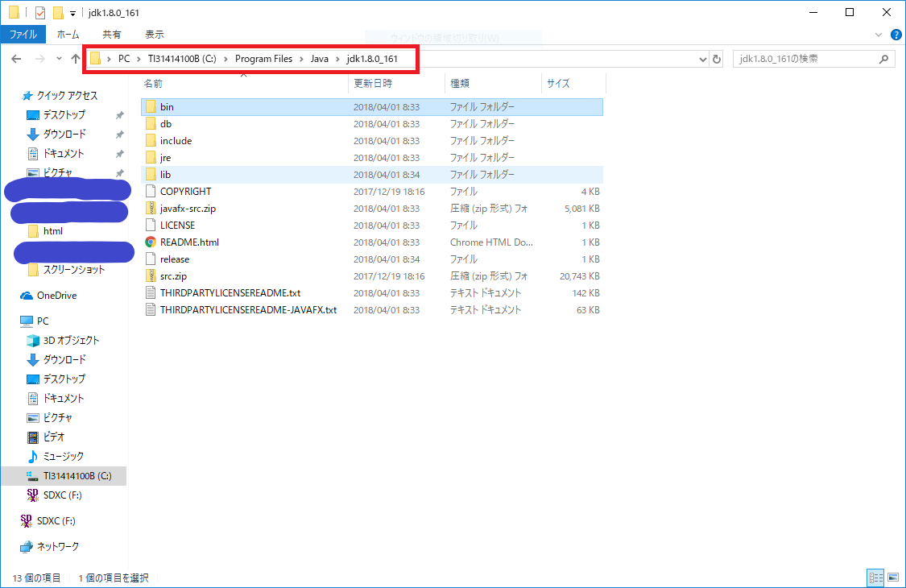Go up one folder level arrow
The width and height of the screenshot is (906, 588).
pyautogui.click(x=76, y=59)
